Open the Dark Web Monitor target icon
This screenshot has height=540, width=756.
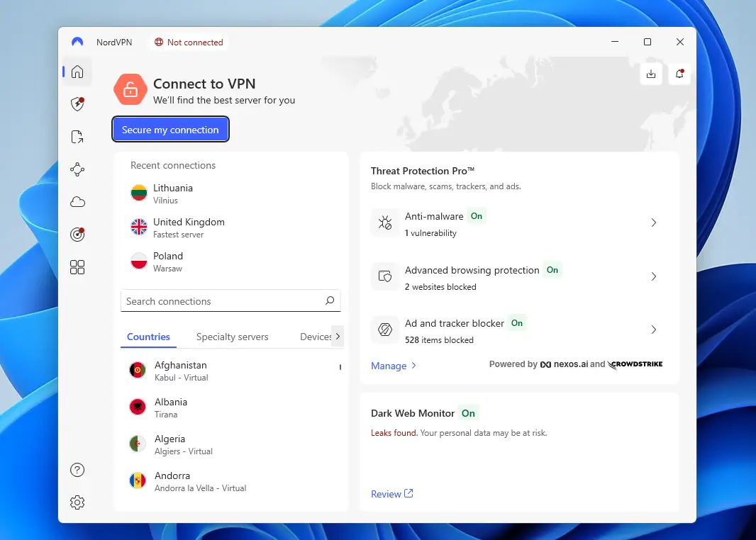click(77, 235)
